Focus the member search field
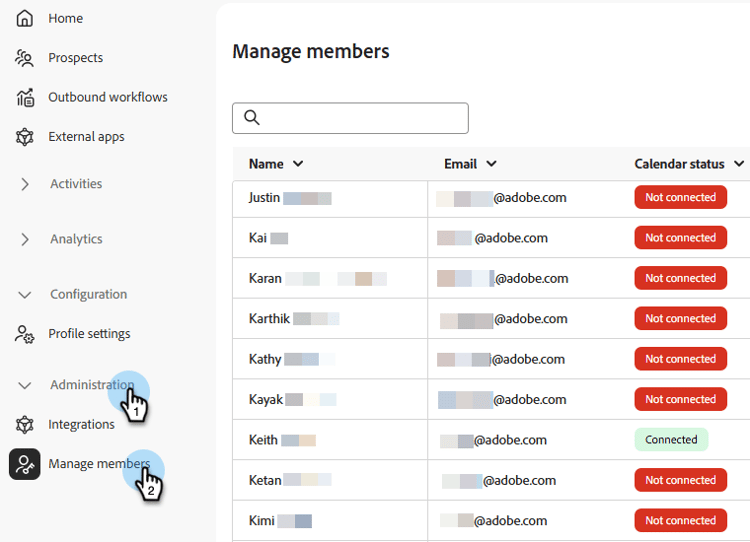The width and height of the screenshot is (750, 542). click(350, 118)
